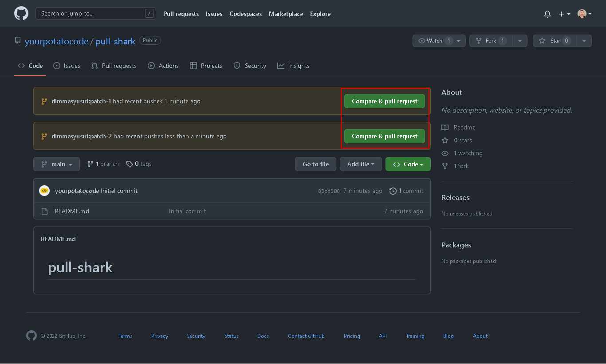Open the Packages heading link
The height and width of the screenshot is (364, 606).
[456, 245]
